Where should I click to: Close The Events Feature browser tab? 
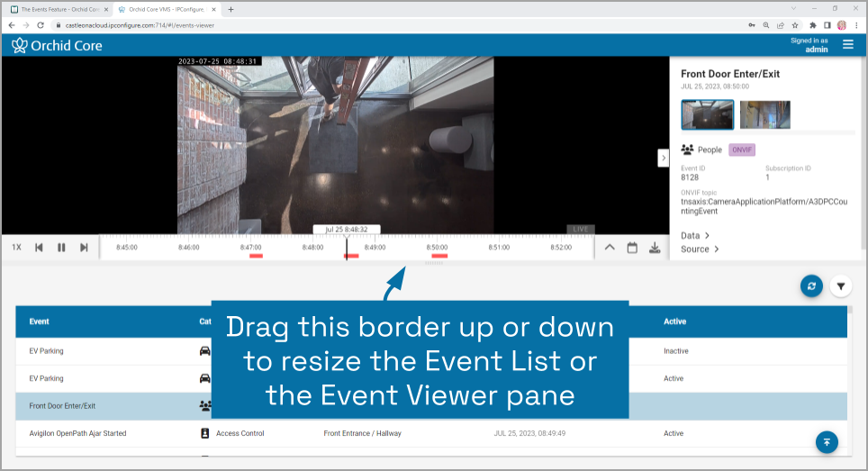point(106,9)
